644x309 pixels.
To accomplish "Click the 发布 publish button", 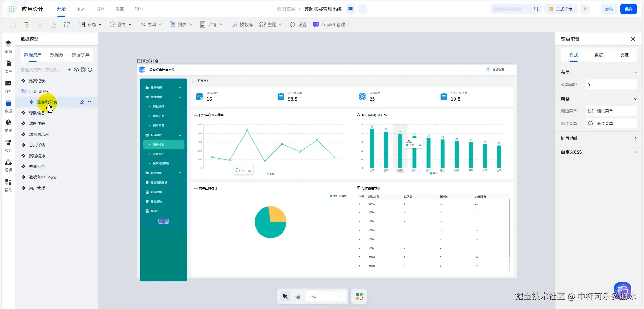I will click(x=609, y=9).
